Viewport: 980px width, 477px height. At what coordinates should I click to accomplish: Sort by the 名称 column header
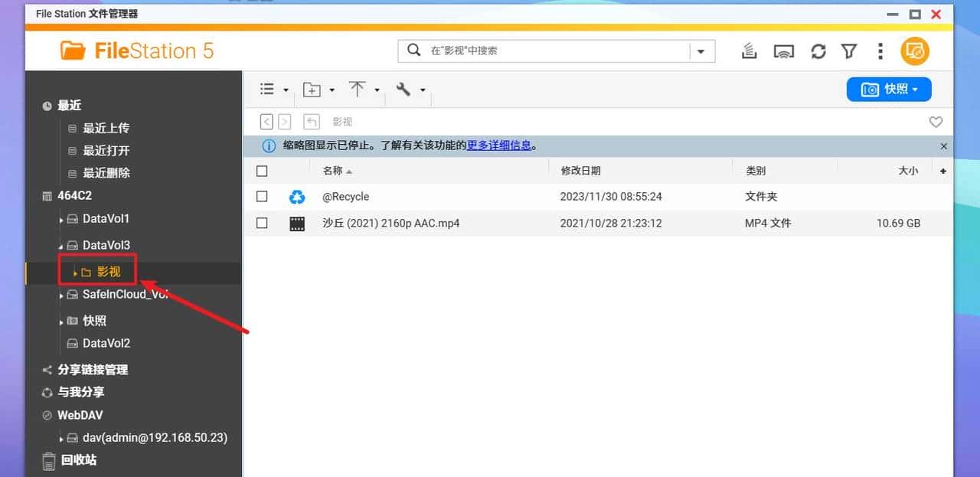[x=332, y=171]
